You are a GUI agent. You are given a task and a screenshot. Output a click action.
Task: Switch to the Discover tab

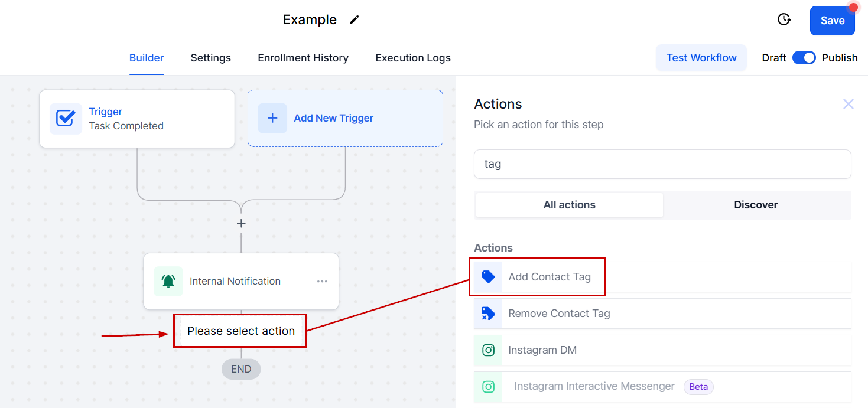pyautogui.click(x=756, y=205)
